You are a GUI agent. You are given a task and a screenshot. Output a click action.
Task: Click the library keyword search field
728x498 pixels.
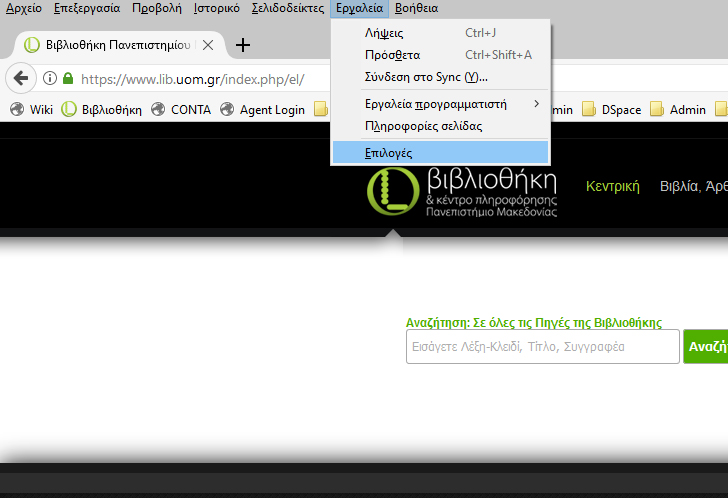pyautogui.click(x=542, y=347)
